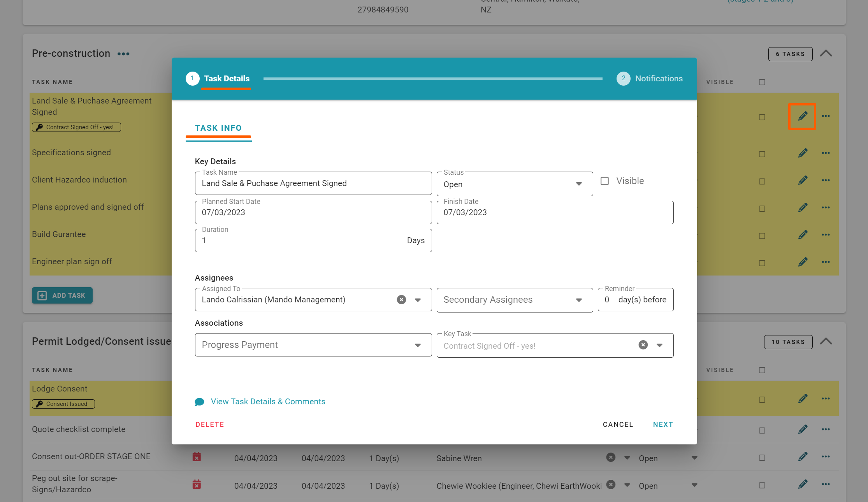Image resolution: width=868 pixels, height=502 pixels.
Task: Remove Sabine Wren assignee with X icon
Action: [x=611, y=457]
